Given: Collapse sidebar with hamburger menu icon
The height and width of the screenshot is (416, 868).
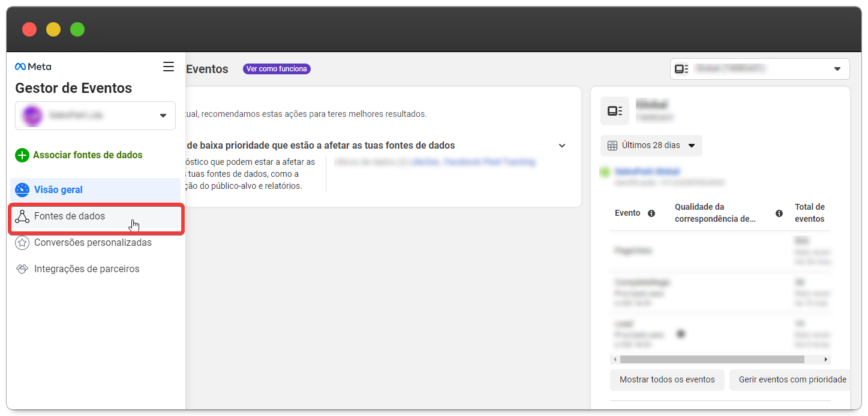Looking at the screenshot, I should 169,67.
